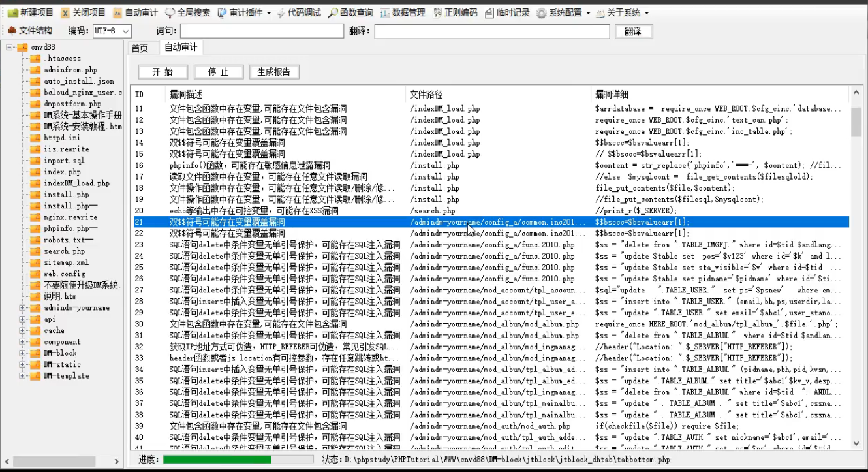Select web.config file icon
The height and width of the screenshot is (472, 868).
click(35, 274)
